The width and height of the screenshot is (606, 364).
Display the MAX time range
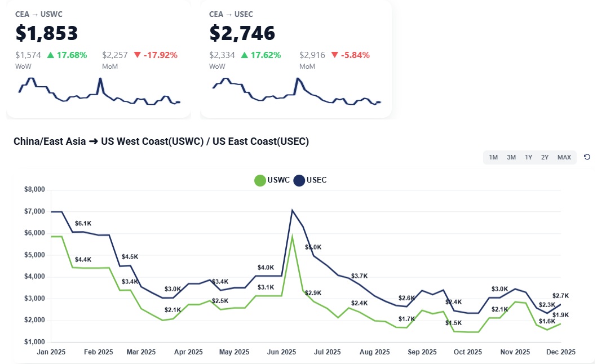(x=564, y=157)
